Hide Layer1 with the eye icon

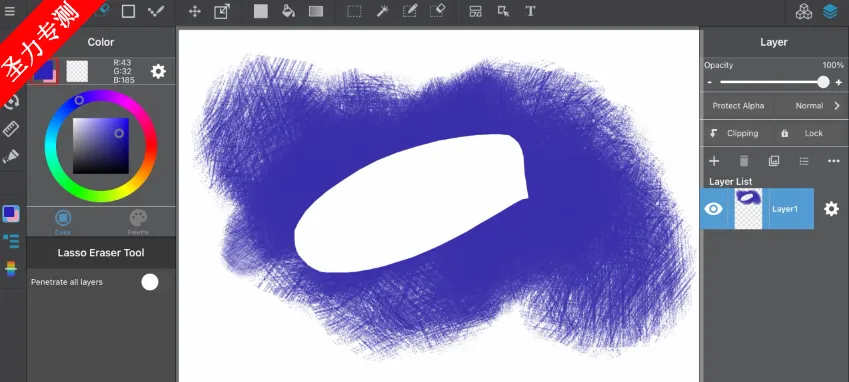click(x=714, y=209)
